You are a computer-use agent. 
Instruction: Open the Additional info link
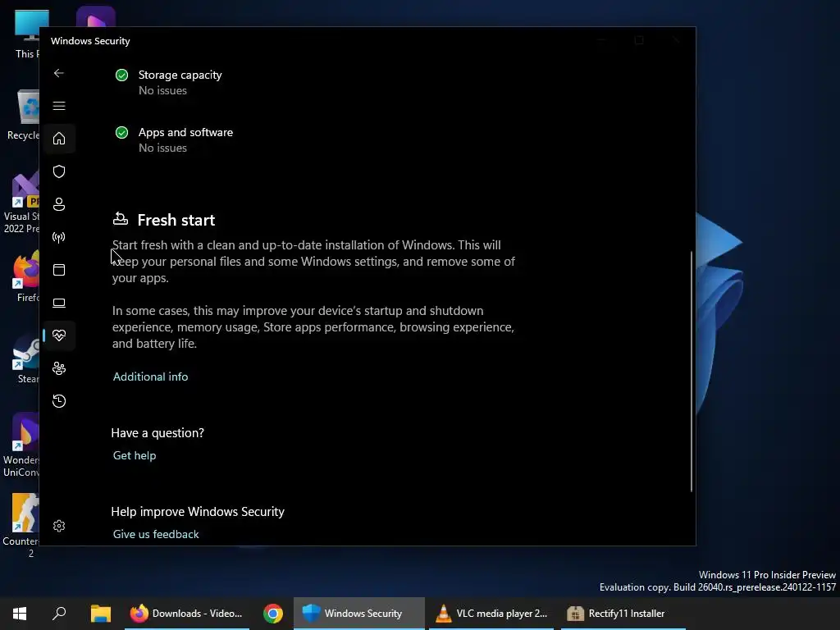[x=151, y=377]
